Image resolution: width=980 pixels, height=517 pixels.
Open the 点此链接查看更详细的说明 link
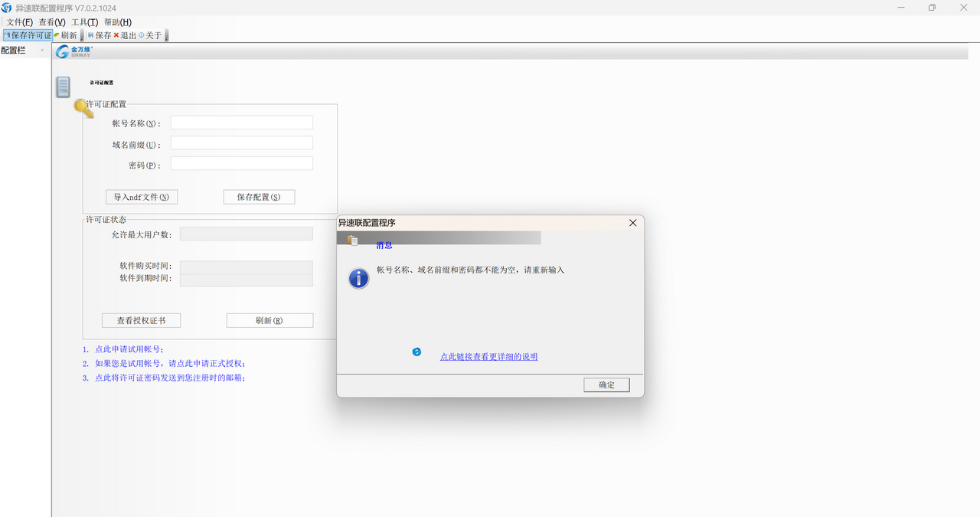[x=488, y=356]
